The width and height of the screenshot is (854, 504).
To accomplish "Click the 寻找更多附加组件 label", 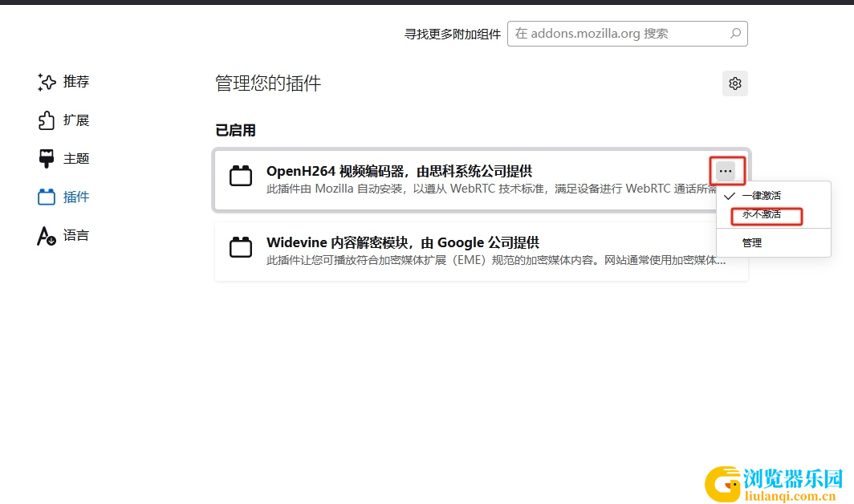I will pyautogui.click(x=453, y=35).
